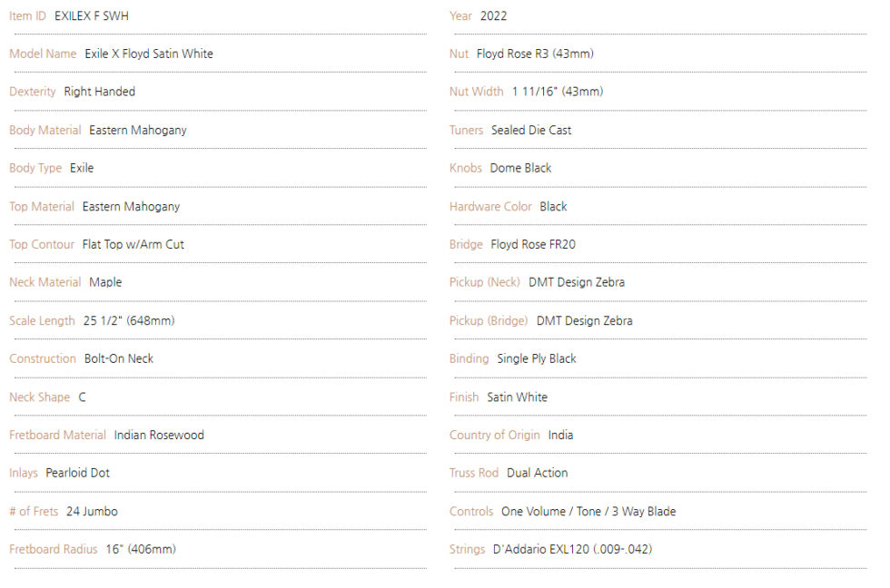Click the Pickup (Neck) DMT Design Zebra text
890x588 pixels.
point(576,282)
